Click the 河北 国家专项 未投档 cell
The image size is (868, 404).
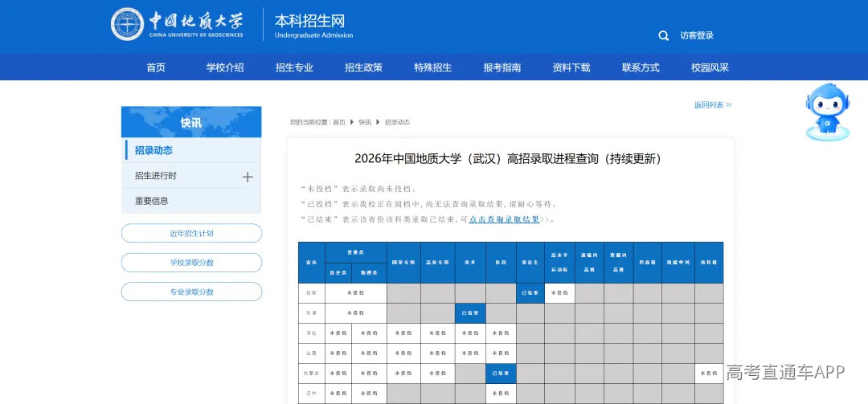(x=403, y=333)
